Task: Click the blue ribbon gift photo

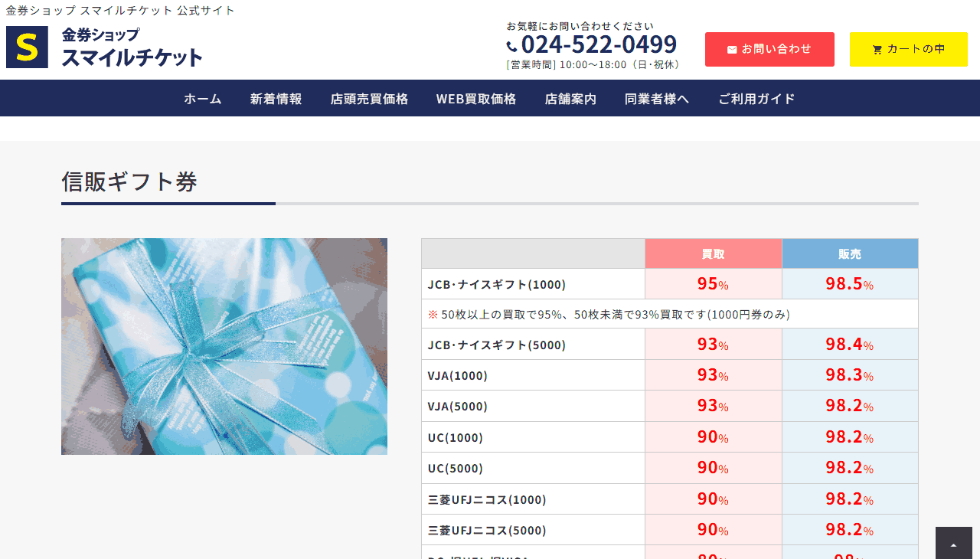Action: click(x=224, y=346)
